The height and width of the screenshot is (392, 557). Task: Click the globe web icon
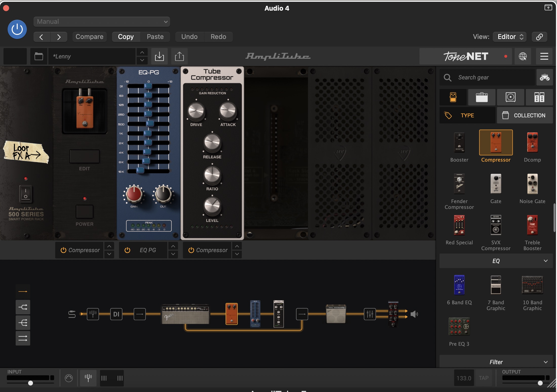pyautogui.click(x=523, y=56)
